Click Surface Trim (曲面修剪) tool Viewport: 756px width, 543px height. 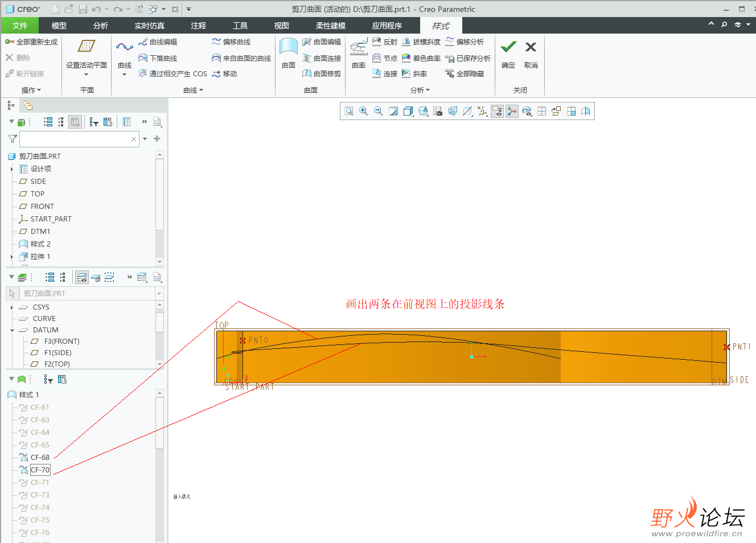(322, 73)
